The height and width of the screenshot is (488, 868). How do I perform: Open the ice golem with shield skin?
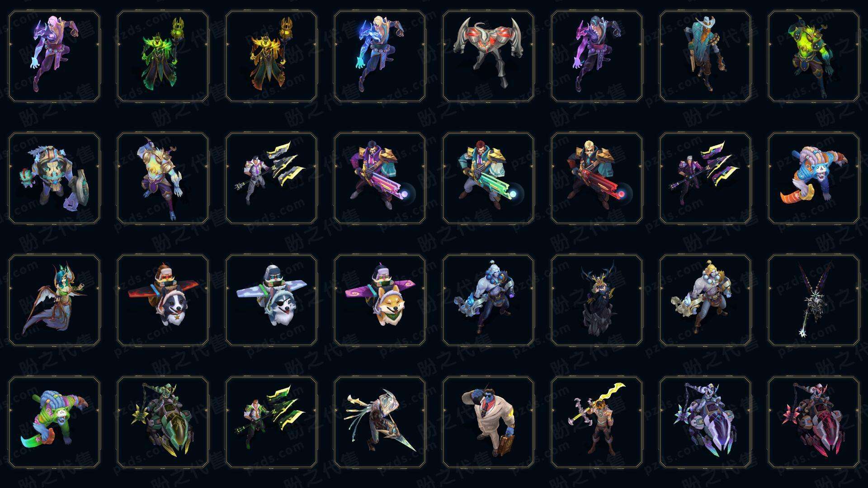pos(54,178)
